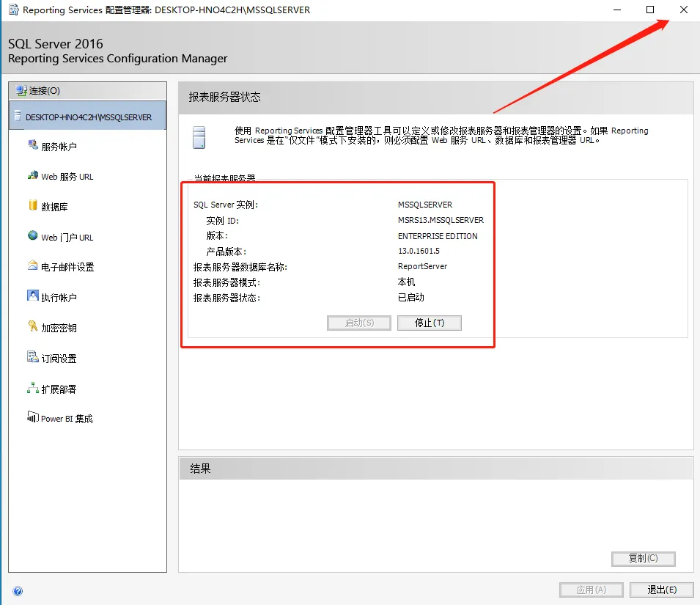Open the Web 服务 URL page

click(x=67, y=177)
